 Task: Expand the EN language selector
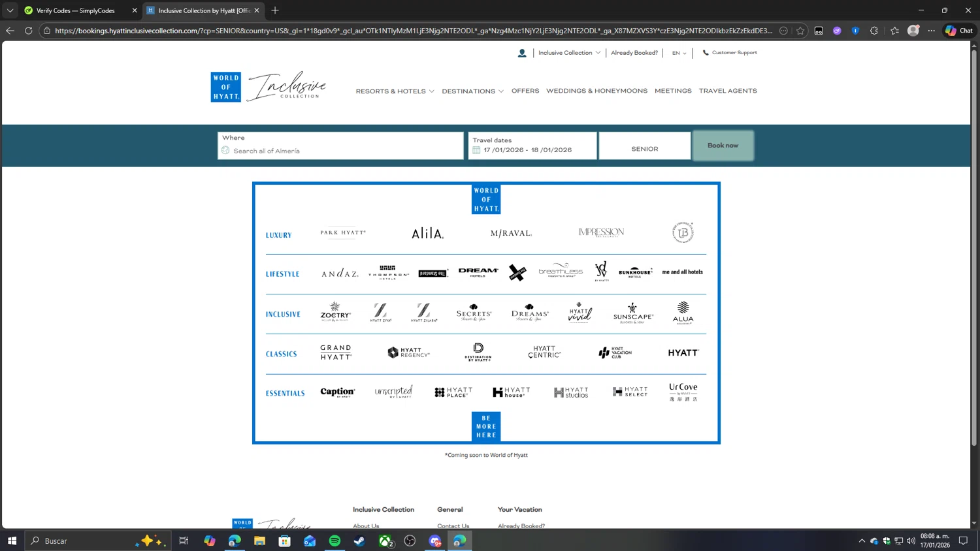pos(679,53)
